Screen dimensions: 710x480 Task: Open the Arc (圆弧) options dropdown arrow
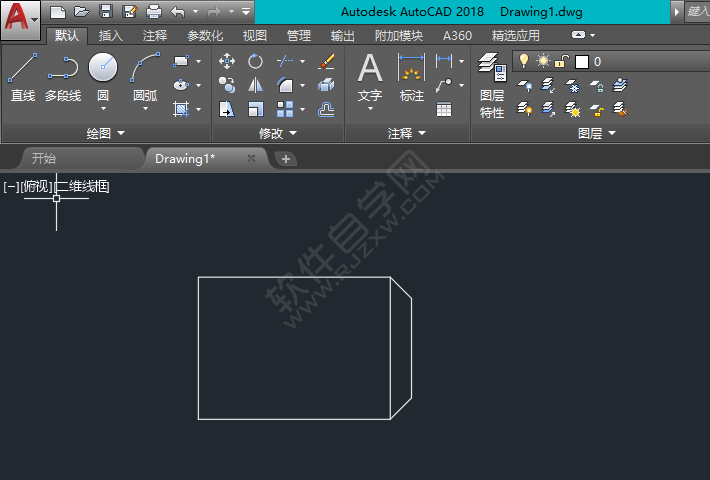145,109
